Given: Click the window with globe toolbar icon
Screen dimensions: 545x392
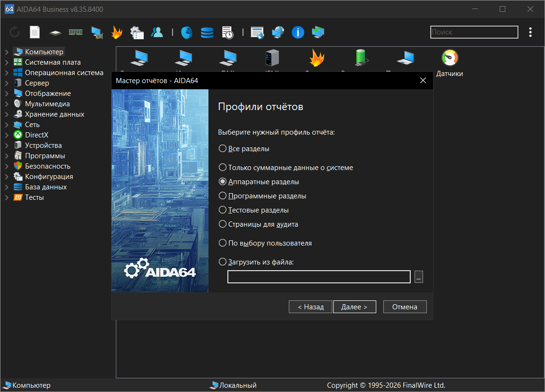Looking at the screenshot, I should [x=257, y=32].
